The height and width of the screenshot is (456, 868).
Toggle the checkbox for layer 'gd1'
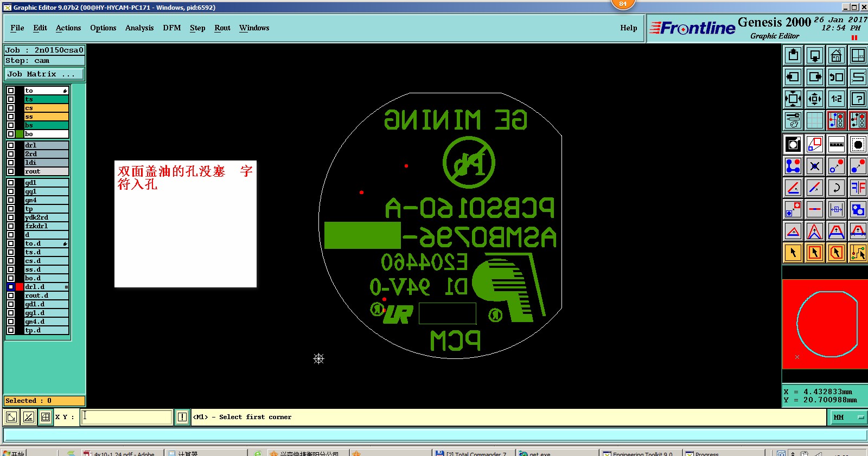[x=11, y=183]
